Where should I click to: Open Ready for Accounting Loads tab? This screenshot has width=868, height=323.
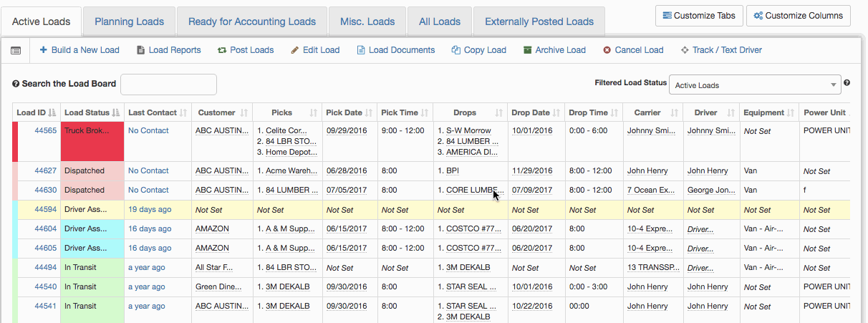[x=252, y=21]
